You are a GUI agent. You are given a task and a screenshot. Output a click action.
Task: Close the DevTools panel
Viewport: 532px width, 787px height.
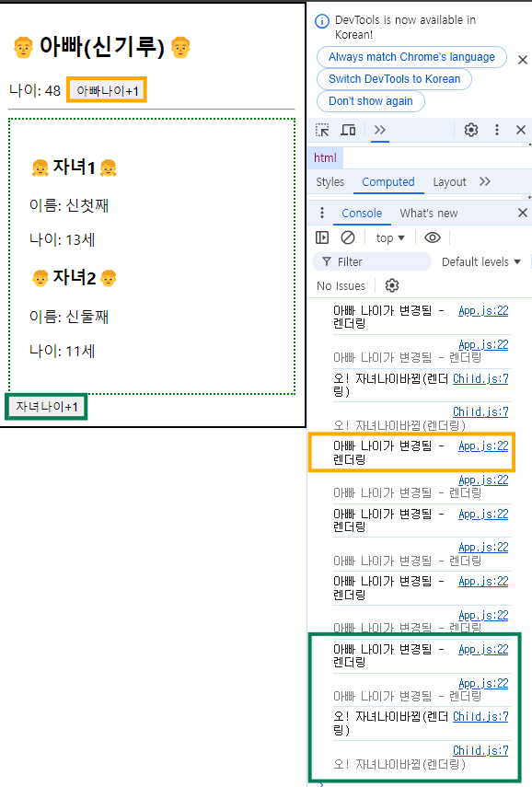[x=521, y=130]
